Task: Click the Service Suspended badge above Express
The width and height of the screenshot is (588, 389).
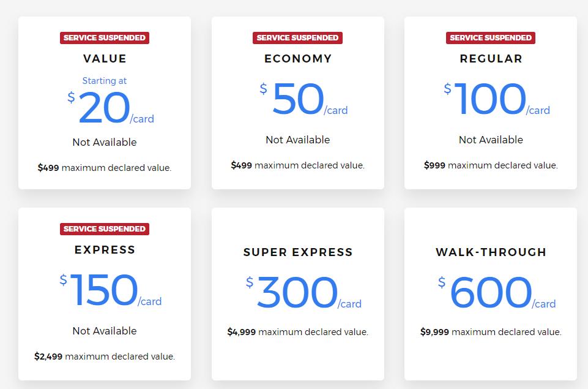Action: [105, 229]
